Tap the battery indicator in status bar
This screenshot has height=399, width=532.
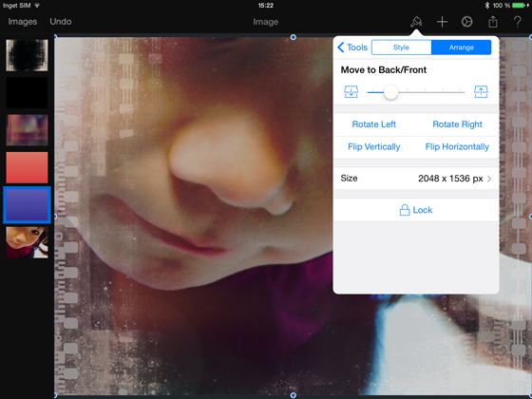click(x=519, y=6)
